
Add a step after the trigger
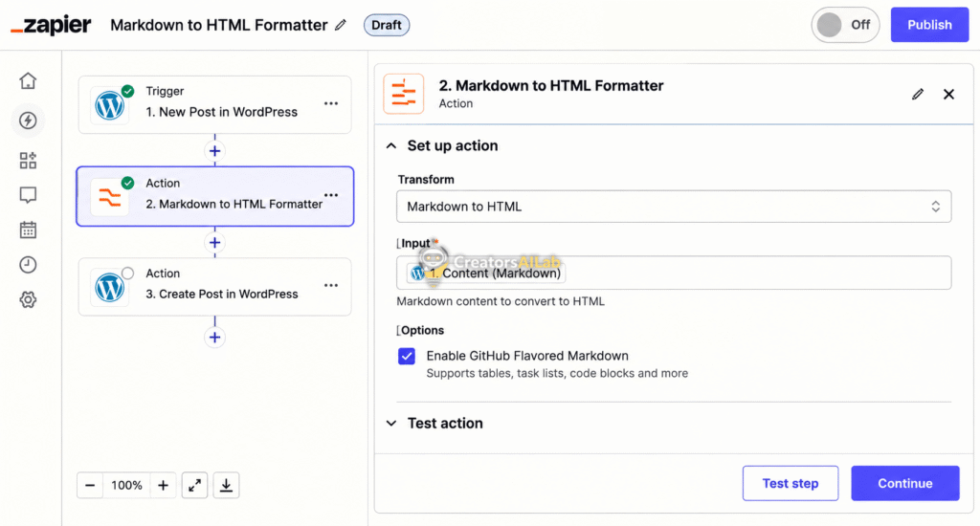215,151
